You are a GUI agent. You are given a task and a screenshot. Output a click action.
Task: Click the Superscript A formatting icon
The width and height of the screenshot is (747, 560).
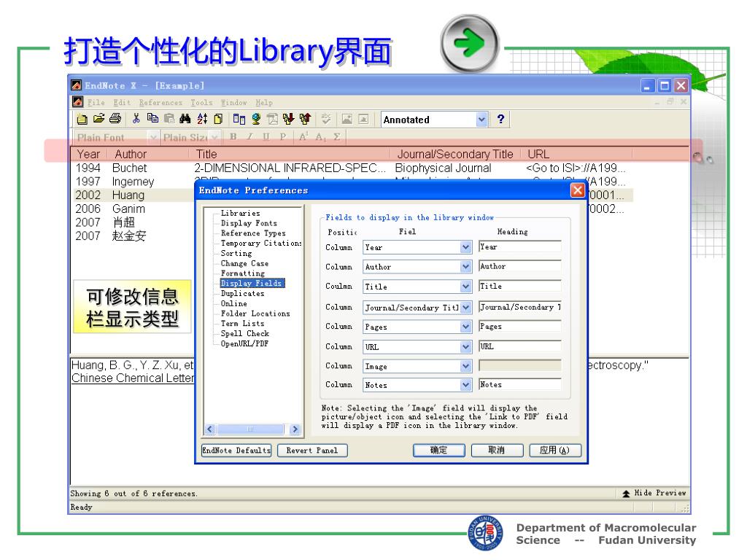[303, 137]
